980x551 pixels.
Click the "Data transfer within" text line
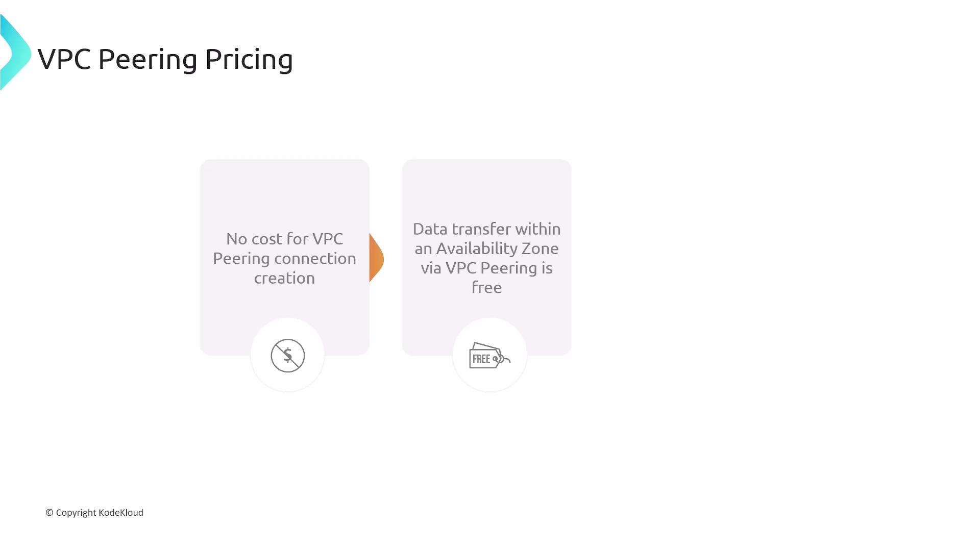486,229
